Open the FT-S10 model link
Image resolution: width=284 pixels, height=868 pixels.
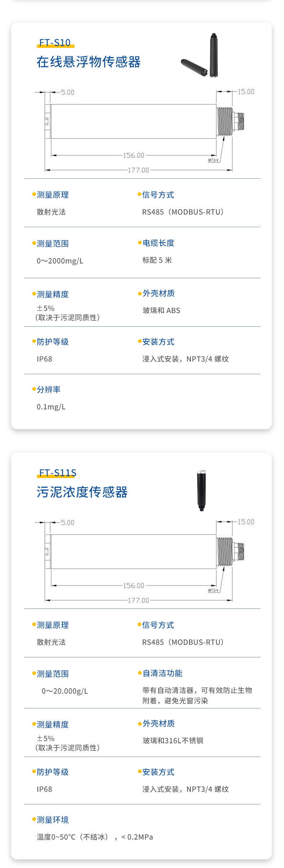[55, 43]
